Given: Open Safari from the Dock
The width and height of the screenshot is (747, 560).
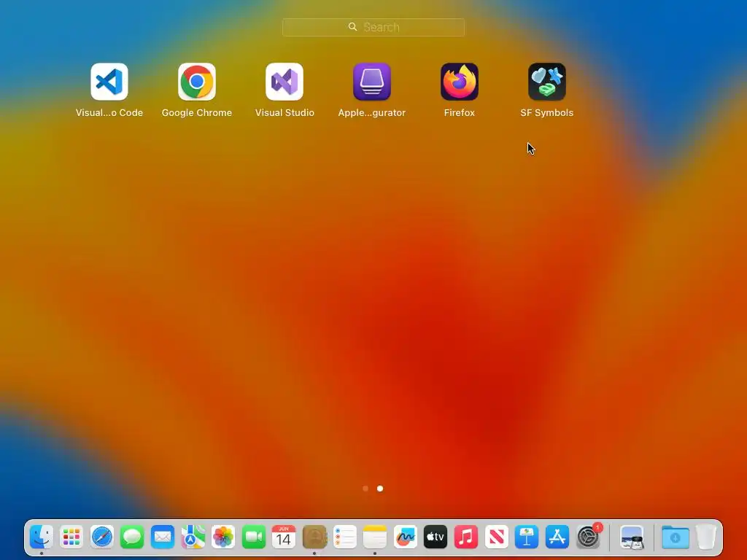Looking at the screenshot, I should [102, 537].
